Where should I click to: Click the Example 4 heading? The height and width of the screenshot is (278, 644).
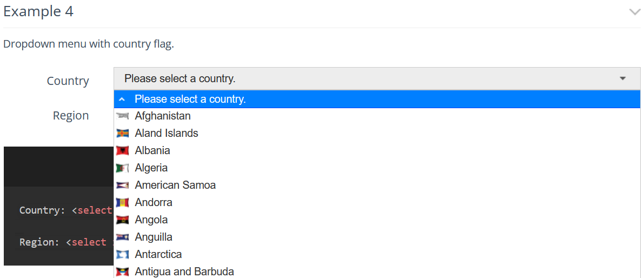(38, 11)
